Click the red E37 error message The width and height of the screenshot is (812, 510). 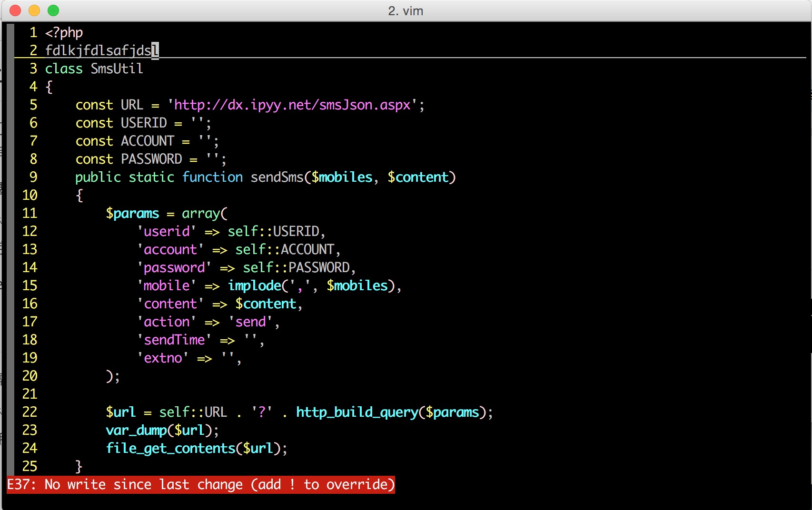coord(201,484)
